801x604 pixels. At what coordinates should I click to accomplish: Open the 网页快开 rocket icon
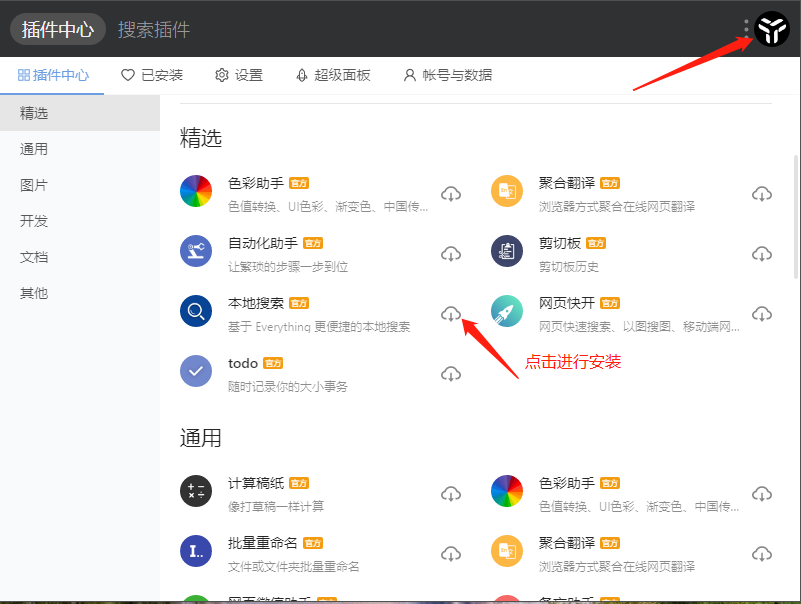507,311
